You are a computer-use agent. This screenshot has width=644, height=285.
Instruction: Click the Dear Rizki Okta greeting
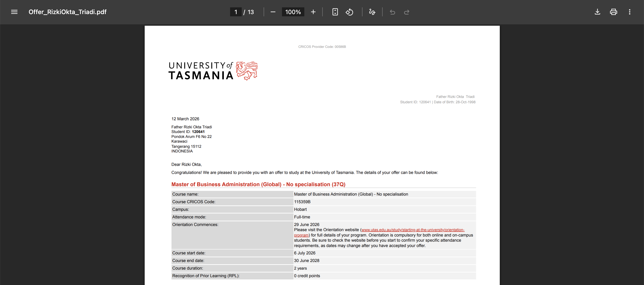click(x=186, y=165)
